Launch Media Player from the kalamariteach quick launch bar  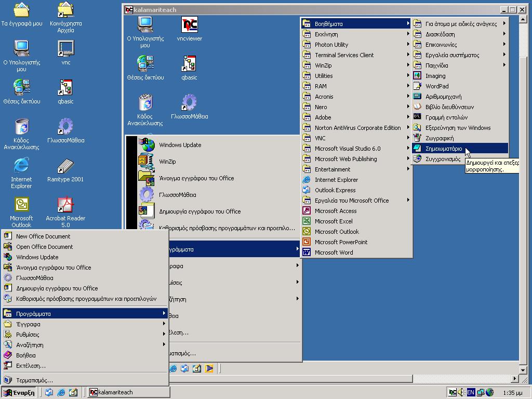pos(209,368)
